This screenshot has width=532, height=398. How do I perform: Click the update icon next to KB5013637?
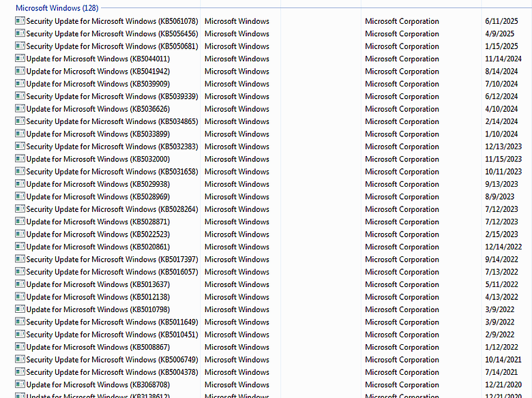point(20,284)
